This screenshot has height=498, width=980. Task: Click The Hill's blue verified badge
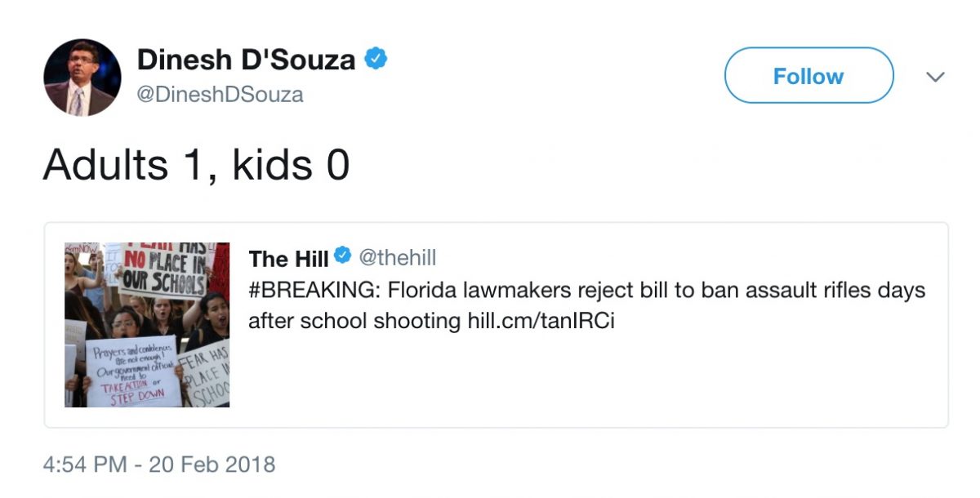[343, 258]
